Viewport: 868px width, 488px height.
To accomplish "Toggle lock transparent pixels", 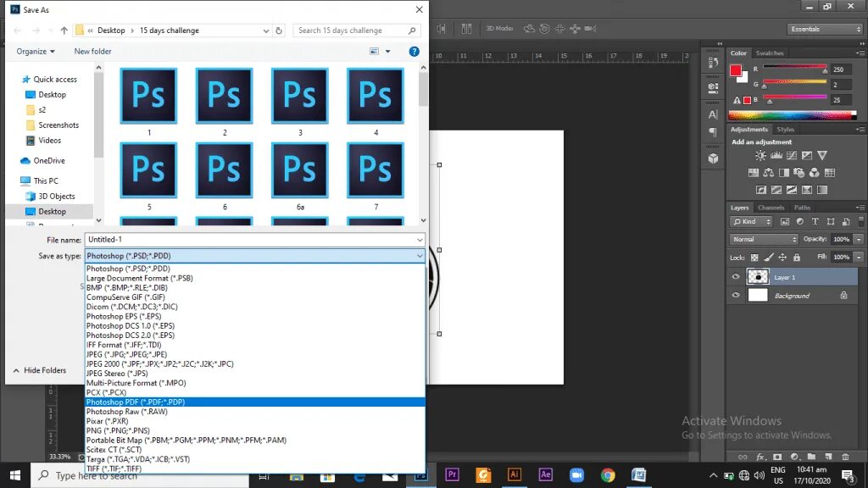I will click(754, 258).
